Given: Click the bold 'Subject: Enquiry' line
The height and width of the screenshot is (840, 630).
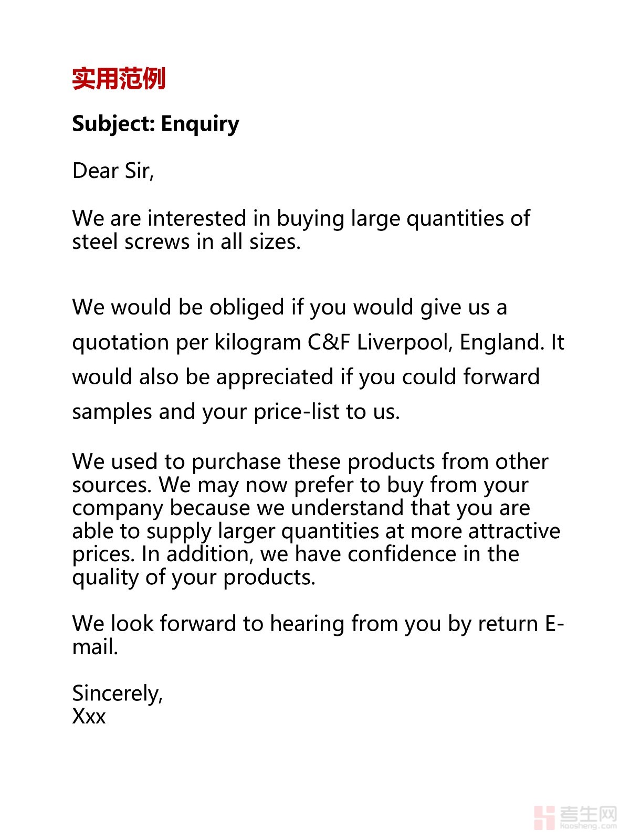Looking at the screenshot, I should (x=155, y=124).
